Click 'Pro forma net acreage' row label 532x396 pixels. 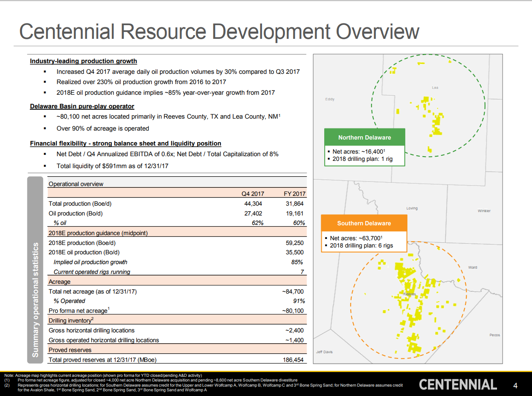(x=78, y=310)
